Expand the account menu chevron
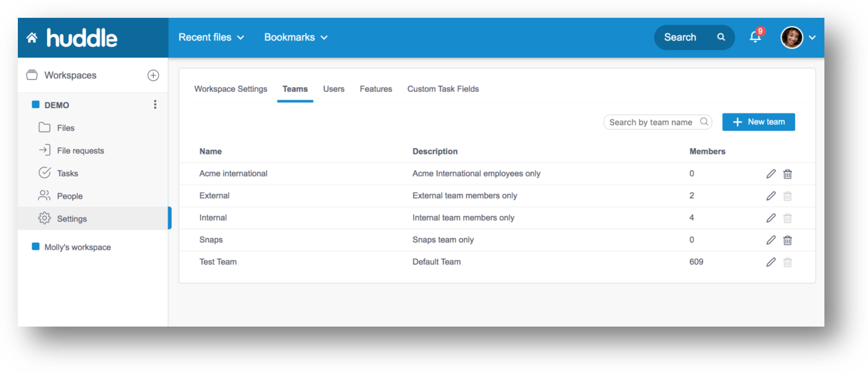The width and height of the screenshot is (868, 381). pyautogui.click(x=812, y=38)
